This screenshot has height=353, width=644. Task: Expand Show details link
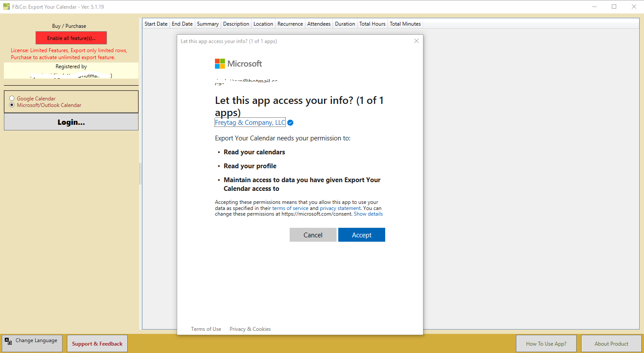tap(368, 214)
